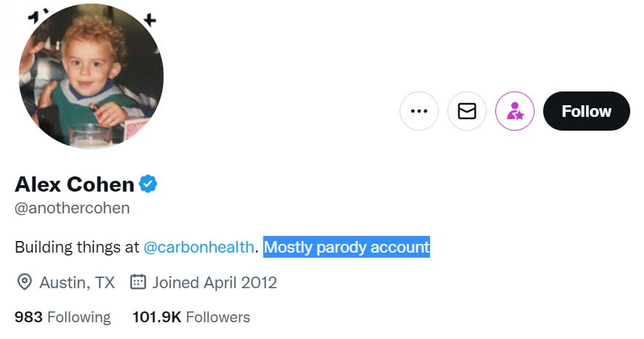Click the calendar icon beside join date

point(138,282)
